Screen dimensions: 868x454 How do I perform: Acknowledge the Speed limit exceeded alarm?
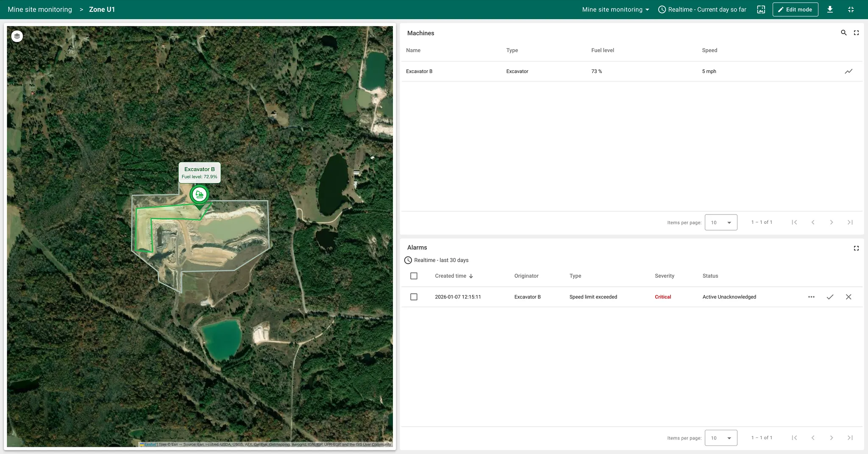[830, 297]
